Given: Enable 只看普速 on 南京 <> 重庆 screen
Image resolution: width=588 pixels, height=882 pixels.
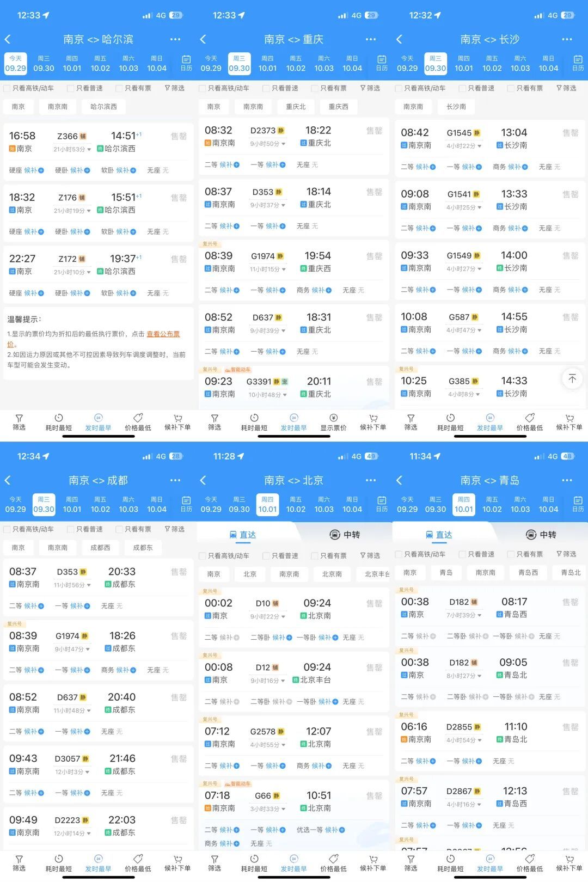Looking at the screenshot, I should point(280,88).
